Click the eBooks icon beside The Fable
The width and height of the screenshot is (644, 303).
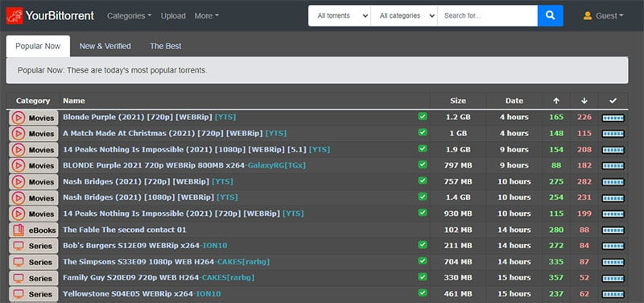tap(18, 230)
